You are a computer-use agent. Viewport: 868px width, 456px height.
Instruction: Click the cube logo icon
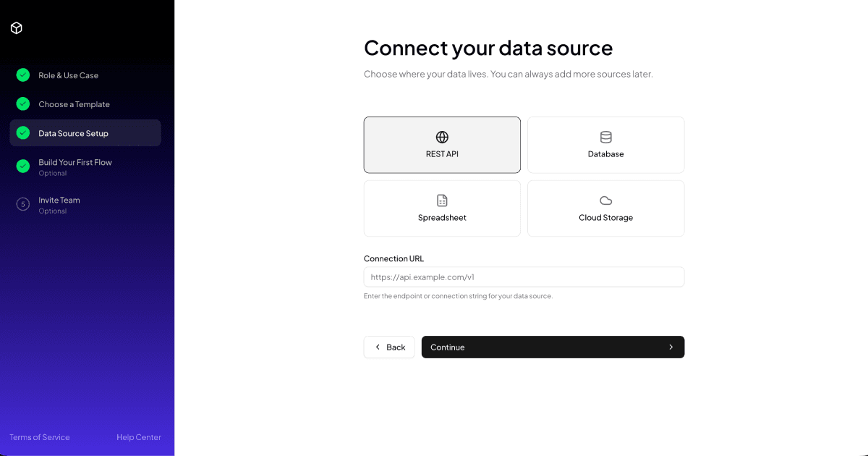[x=17, y=28]
